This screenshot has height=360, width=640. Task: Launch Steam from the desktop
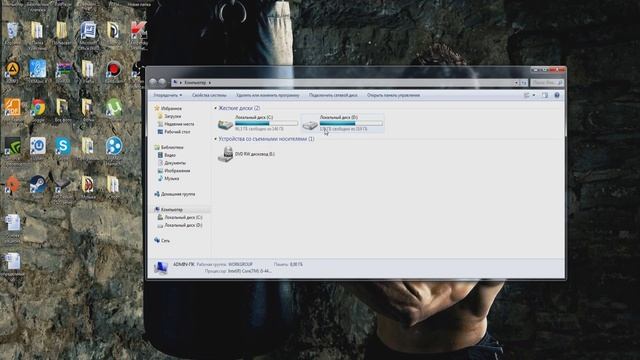click(38, 184)
